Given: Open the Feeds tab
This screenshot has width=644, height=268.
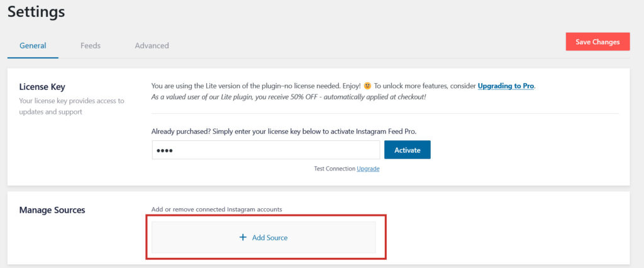Looking at the screenshot, I should 91,46.
